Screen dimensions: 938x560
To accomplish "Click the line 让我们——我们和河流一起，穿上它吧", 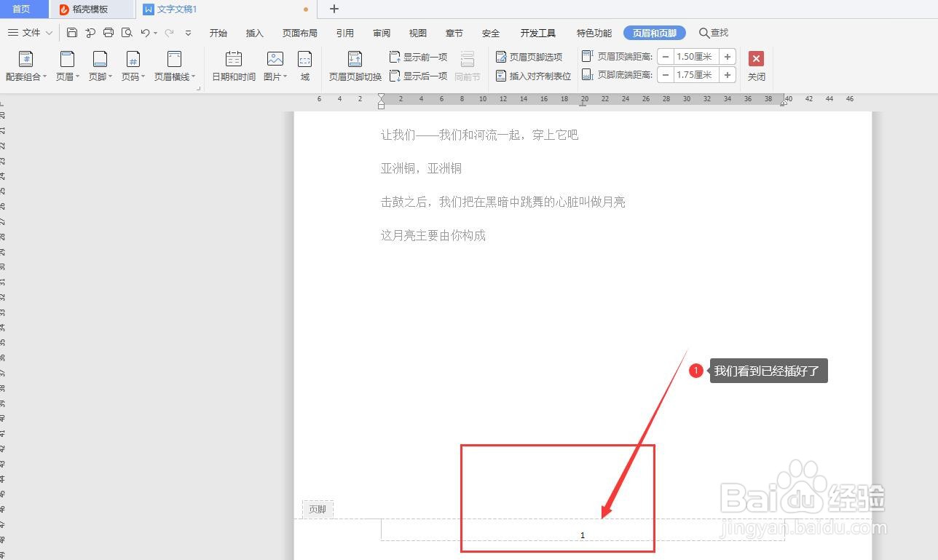I will coord(479,135).
